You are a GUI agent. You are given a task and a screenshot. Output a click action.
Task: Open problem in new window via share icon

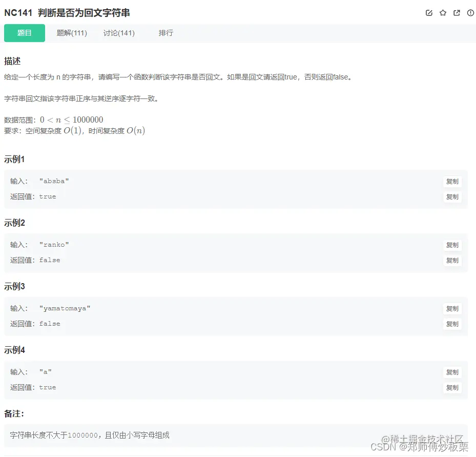[x=457, y=13]
